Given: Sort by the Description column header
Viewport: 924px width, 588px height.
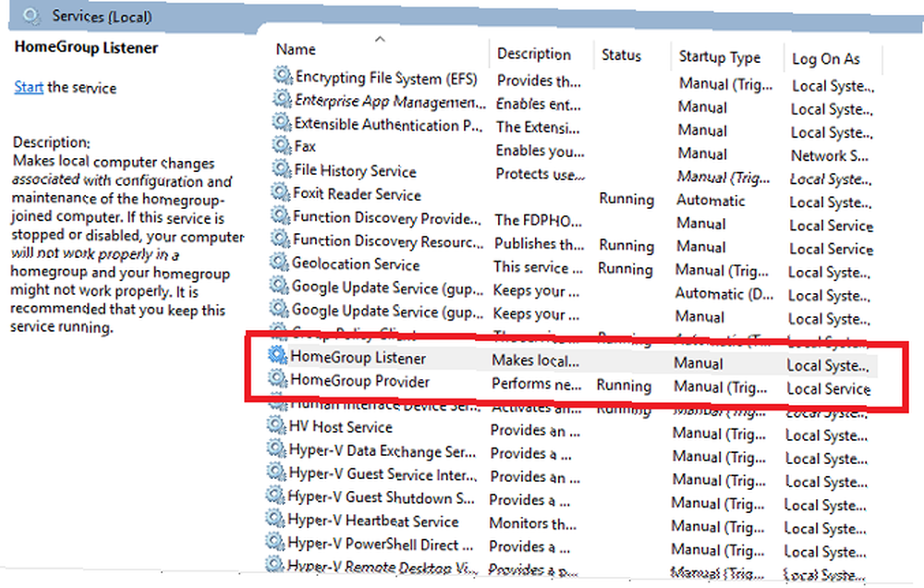Looking at the screenshot, I should (x=534, y=54).
